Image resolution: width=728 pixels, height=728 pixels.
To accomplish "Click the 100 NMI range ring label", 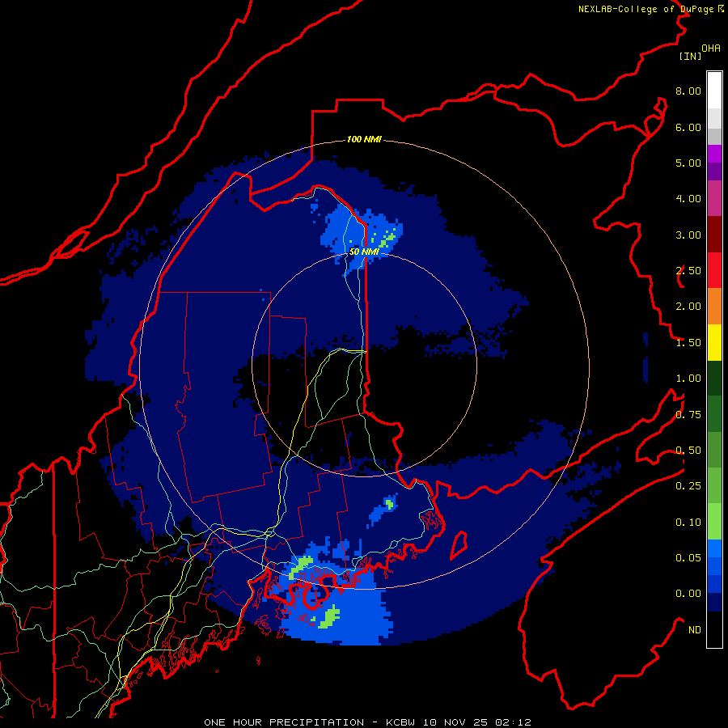I will pos(364,139).
